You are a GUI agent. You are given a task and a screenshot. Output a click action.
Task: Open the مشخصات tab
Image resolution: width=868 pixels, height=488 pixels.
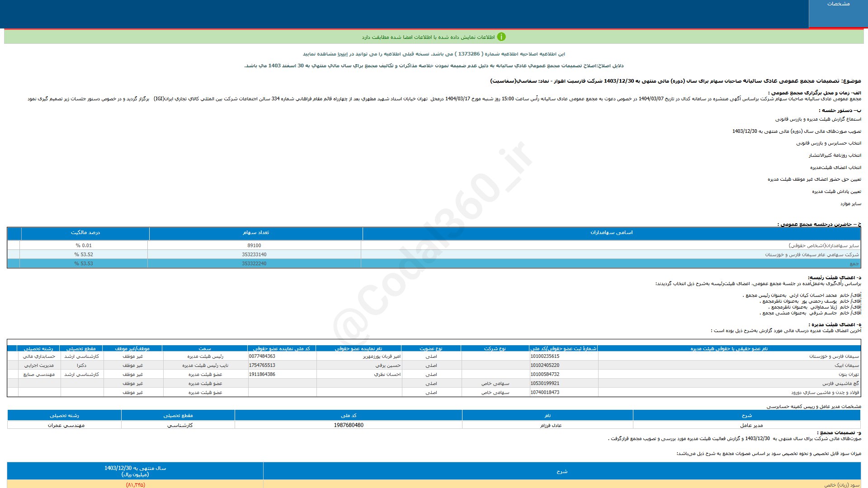coord(838,14)
